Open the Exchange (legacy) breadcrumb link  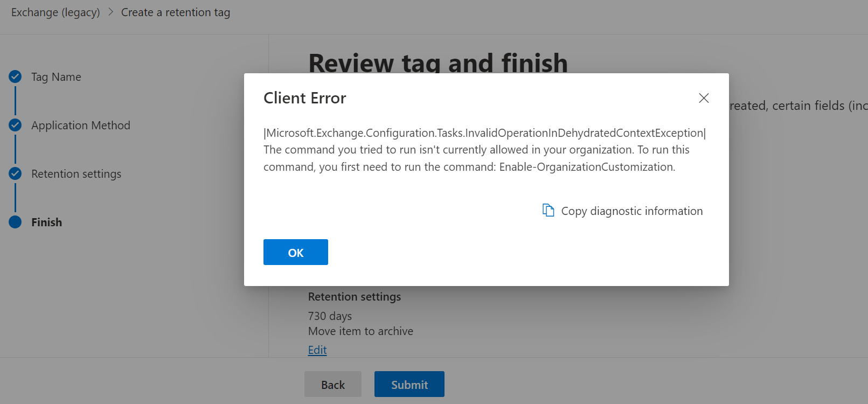(55, 12)
